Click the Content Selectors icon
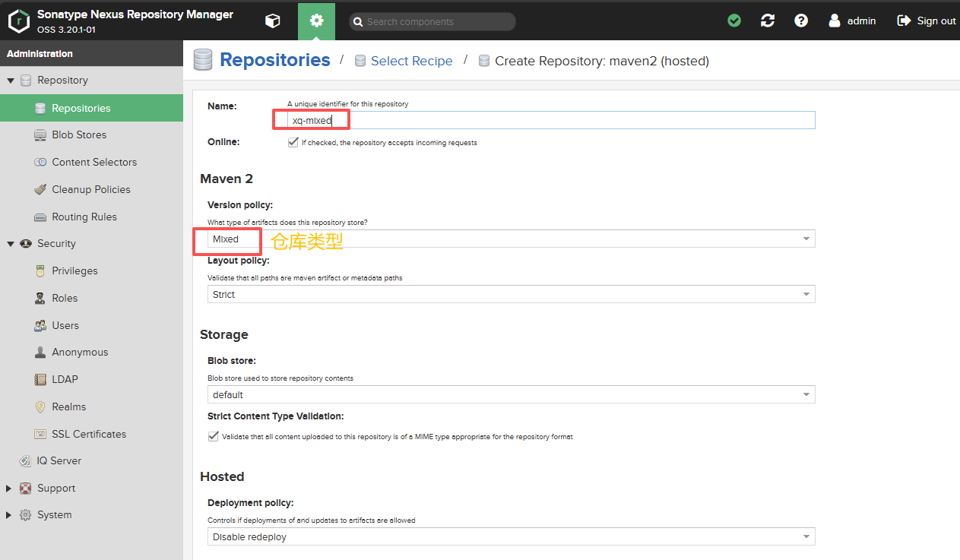Image resolution: width=960 pixels, height=560 pixels. point(40,162)
